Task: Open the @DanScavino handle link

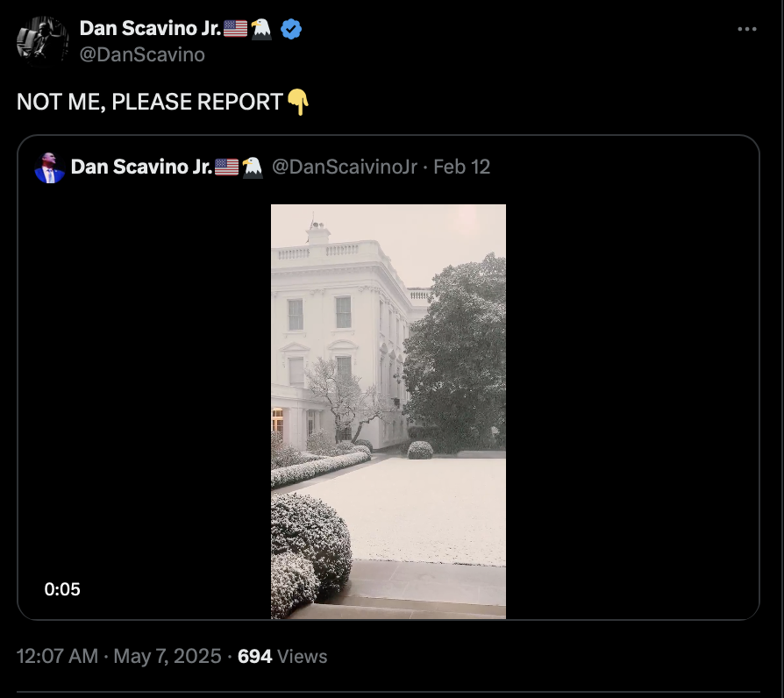Action: point(142,54)
